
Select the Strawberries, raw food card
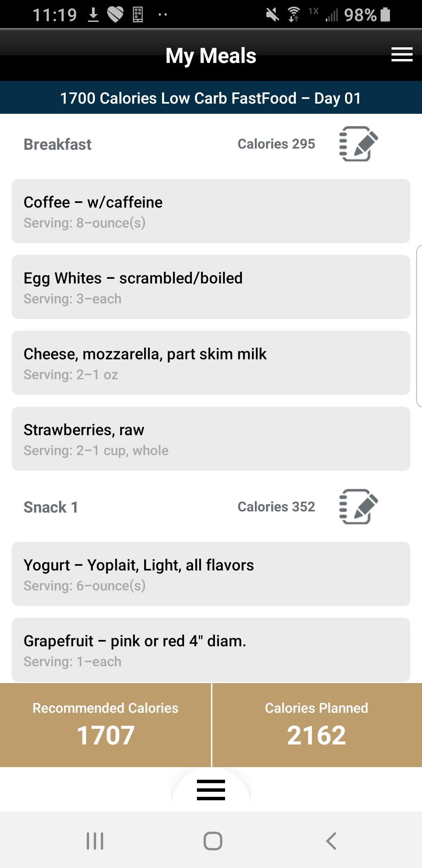[211, 439]
